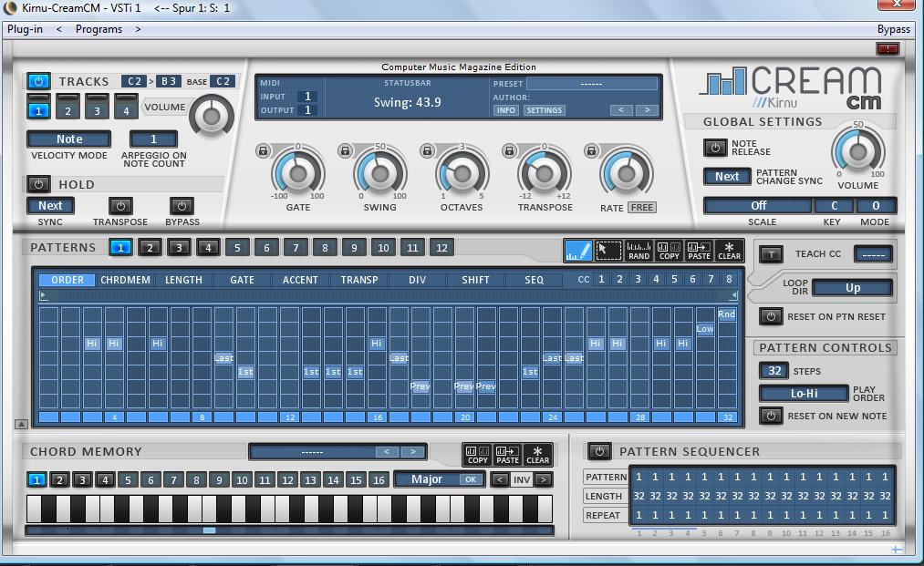Screen dimensions: 924x566
Task: Click the SWING knob
Action: [x=379, y=173]
